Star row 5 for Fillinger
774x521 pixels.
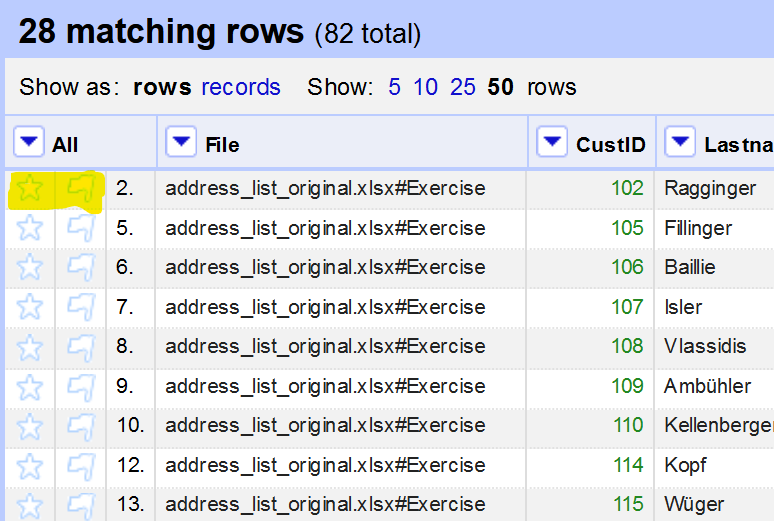[x=30, y=227]
